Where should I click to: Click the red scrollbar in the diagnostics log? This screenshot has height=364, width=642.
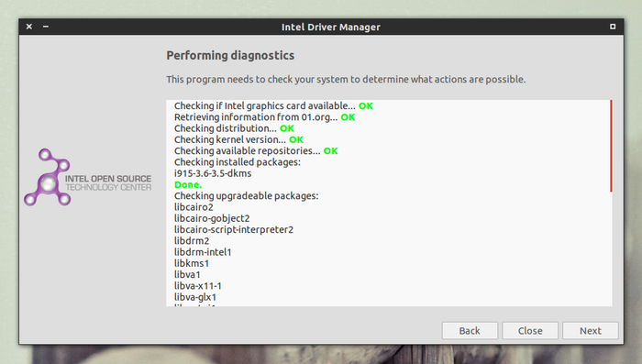[x=611, y=146]
